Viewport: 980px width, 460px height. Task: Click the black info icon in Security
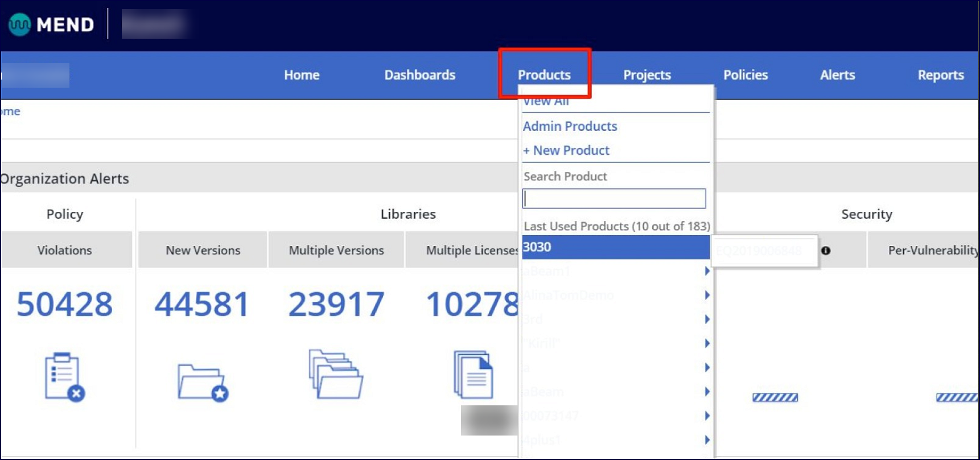(x=826, y=250)
